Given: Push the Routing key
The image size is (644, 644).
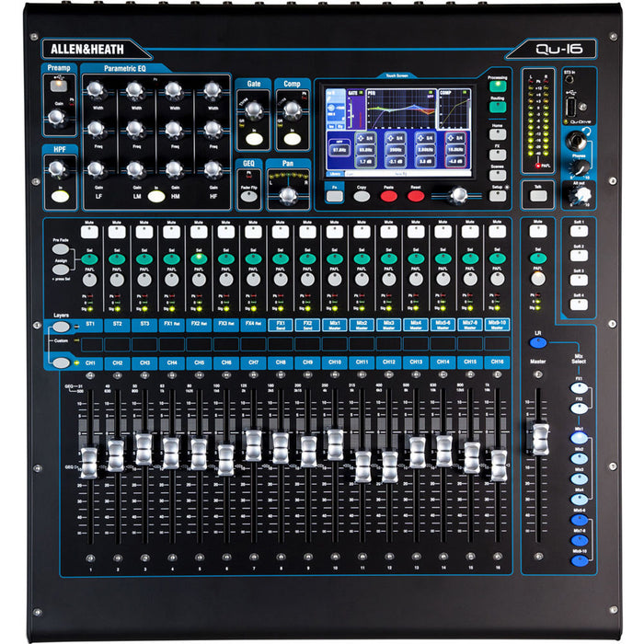Looking at the screenshot, I should click(498, 107).
